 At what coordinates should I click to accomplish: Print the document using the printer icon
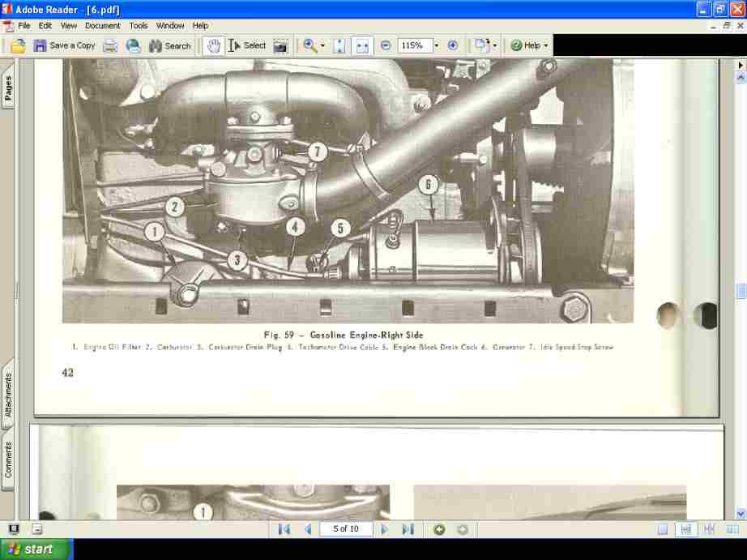click(109, 45)
